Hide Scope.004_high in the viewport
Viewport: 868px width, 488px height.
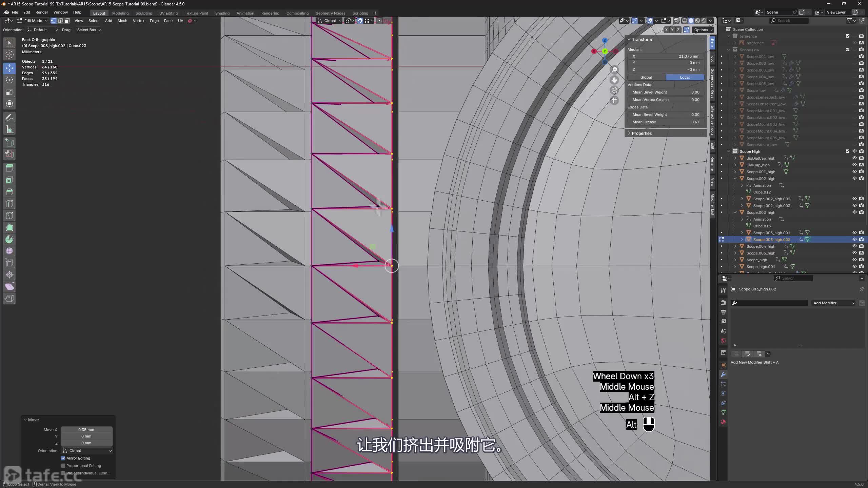click(x=854, y=246)
